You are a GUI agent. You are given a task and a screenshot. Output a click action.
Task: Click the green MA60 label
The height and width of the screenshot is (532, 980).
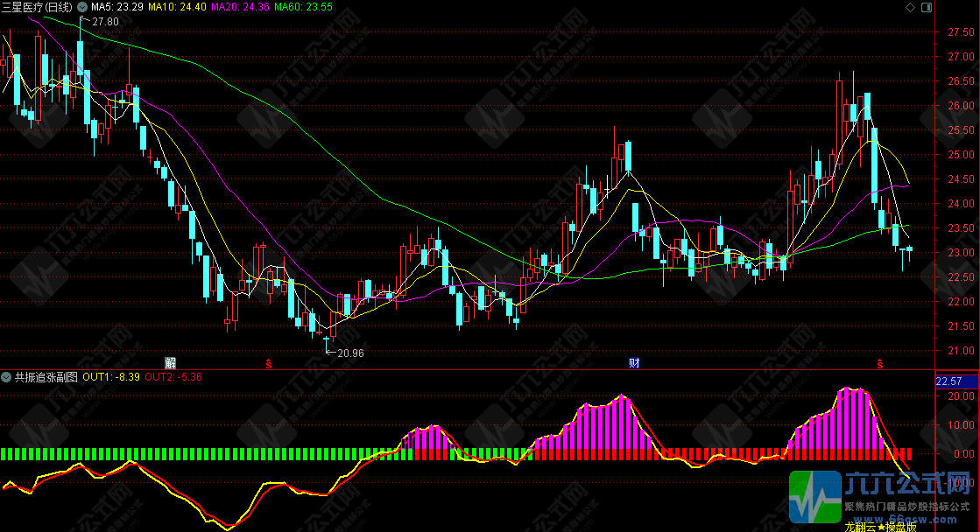tap(303, 7)
